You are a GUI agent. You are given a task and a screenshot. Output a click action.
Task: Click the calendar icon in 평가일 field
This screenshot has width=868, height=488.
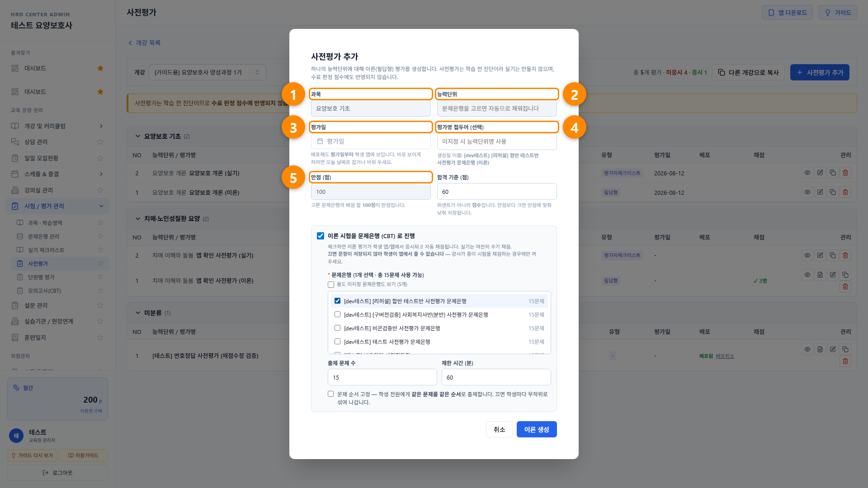pyautogui.click(x=320, y=141)
